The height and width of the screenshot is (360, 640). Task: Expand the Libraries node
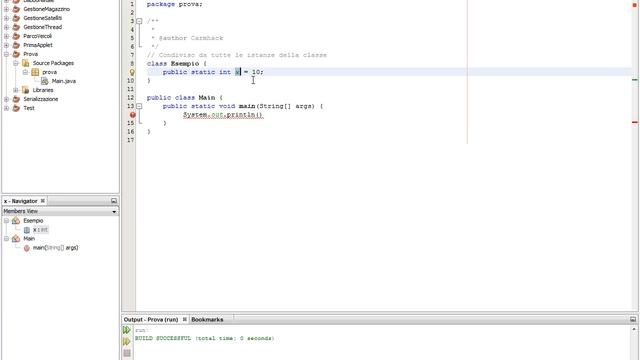16,90
